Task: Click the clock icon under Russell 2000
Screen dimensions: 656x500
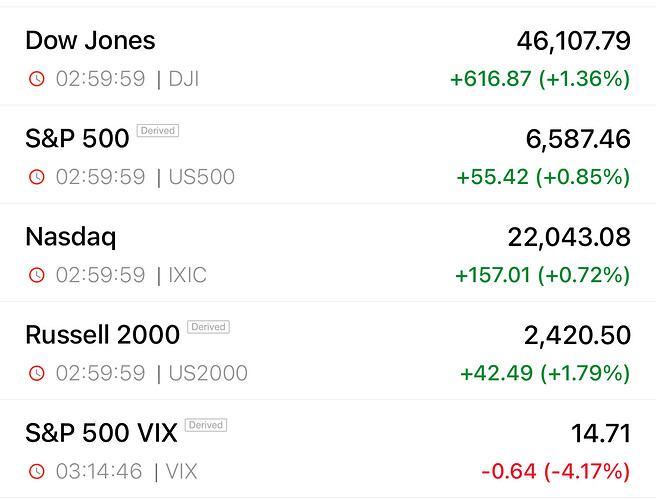Action: point(37,373)
